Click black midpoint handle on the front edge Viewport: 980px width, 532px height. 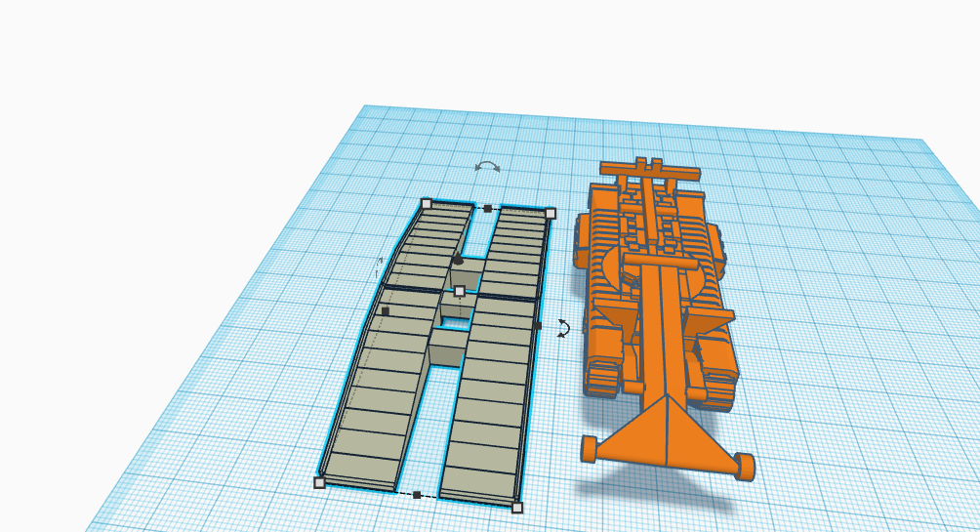click(417, 495)
